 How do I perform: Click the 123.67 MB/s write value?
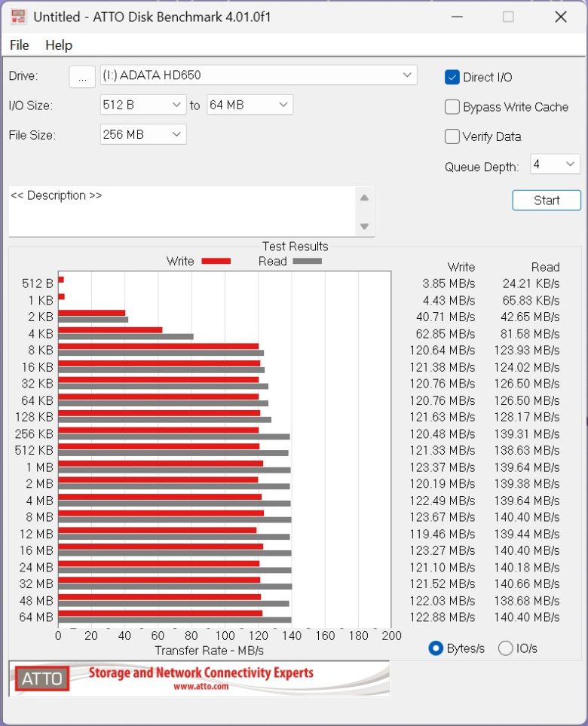click(443, 517)
